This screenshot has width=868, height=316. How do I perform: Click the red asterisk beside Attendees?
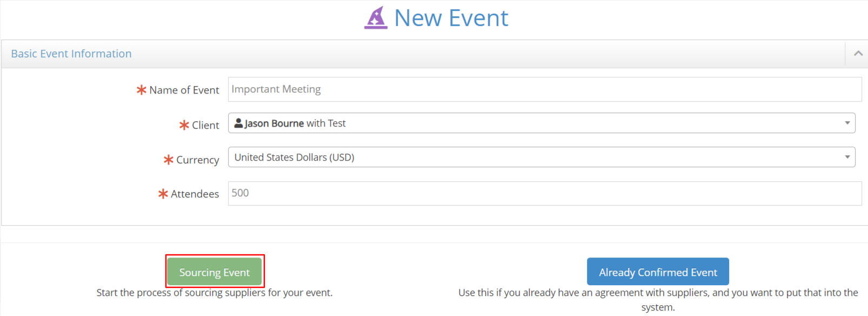point(163,194)
